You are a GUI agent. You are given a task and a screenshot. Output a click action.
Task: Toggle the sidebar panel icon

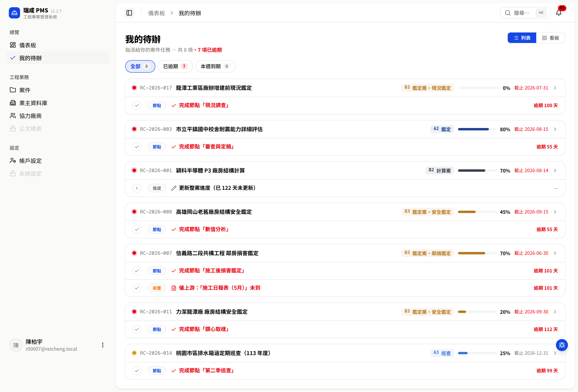point(129,13)
